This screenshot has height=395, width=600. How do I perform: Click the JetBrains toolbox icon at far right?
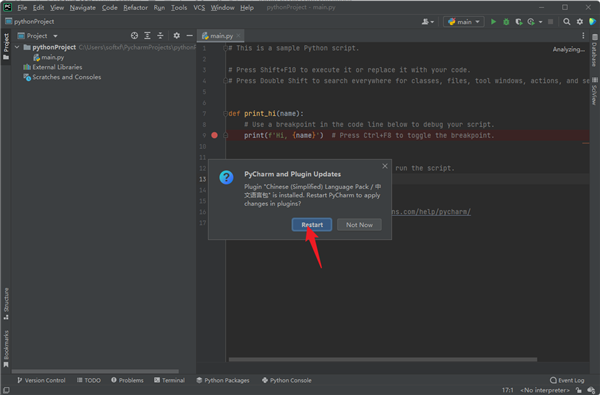(x=592, y=22)
